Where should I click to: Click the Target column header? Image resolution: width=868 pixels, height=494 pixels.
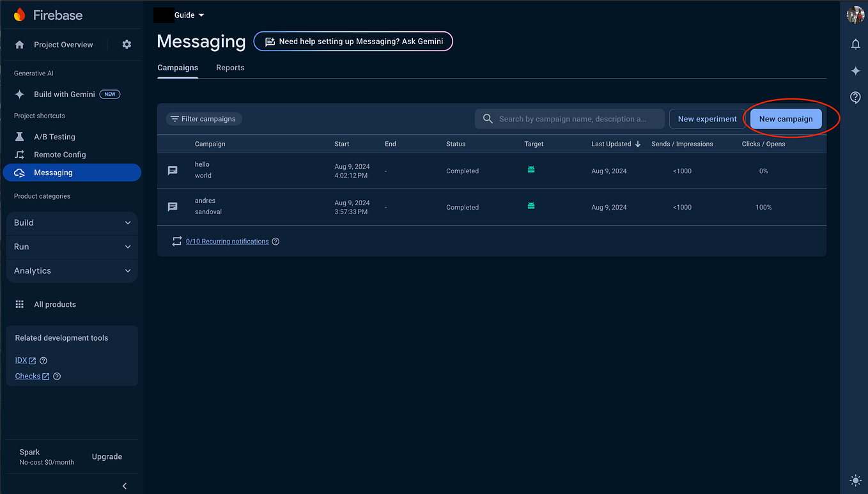[x=534, y=144]
